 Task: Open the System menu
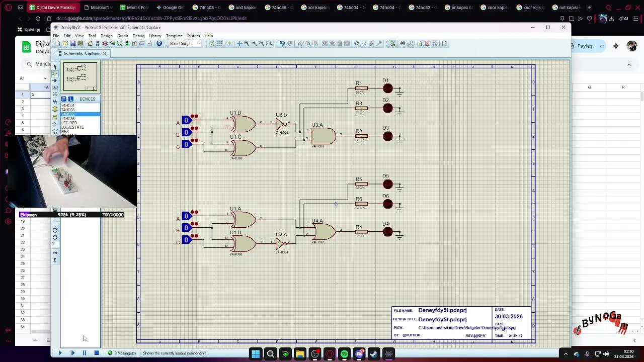click(193, 36)
